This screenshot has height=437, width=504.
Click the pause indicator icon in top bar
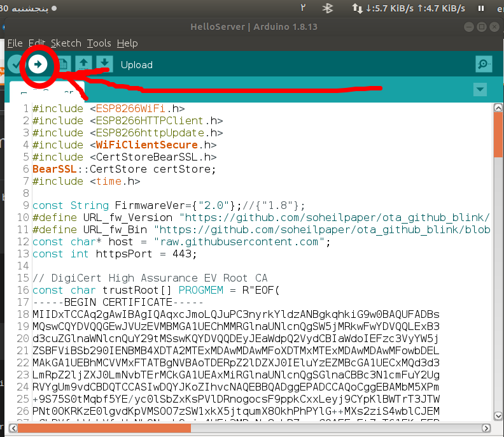pos(481,8)
